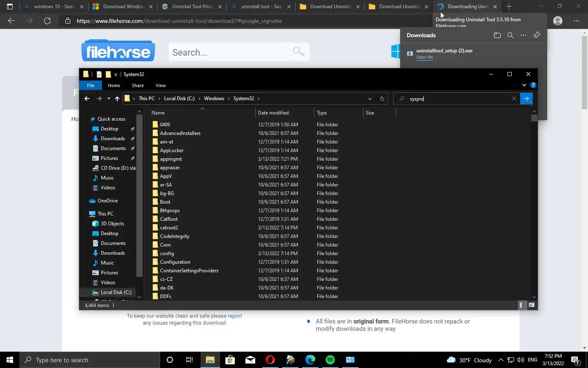This screenshot has height=368, width=588.
Task: Go back in File Explorer navigation
Action: pyautogui.click(x=87, y=99)
